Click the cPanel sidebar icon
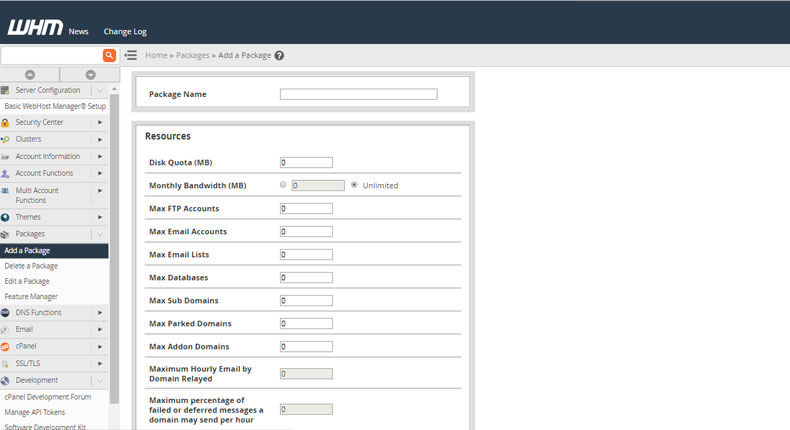 pos(6,346)
